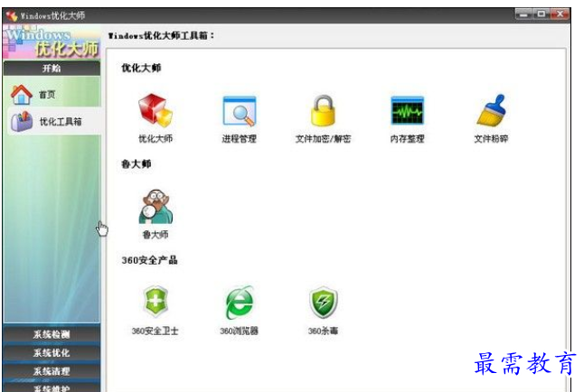Click the 鲁大师 label under icon

[155, 235]
